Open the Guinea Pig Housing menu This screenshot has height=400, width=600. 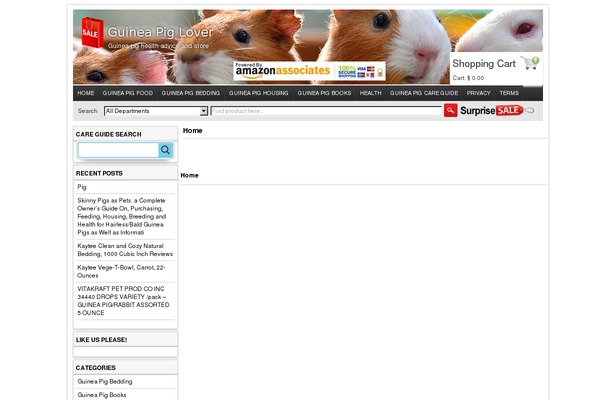pos(259,93)
